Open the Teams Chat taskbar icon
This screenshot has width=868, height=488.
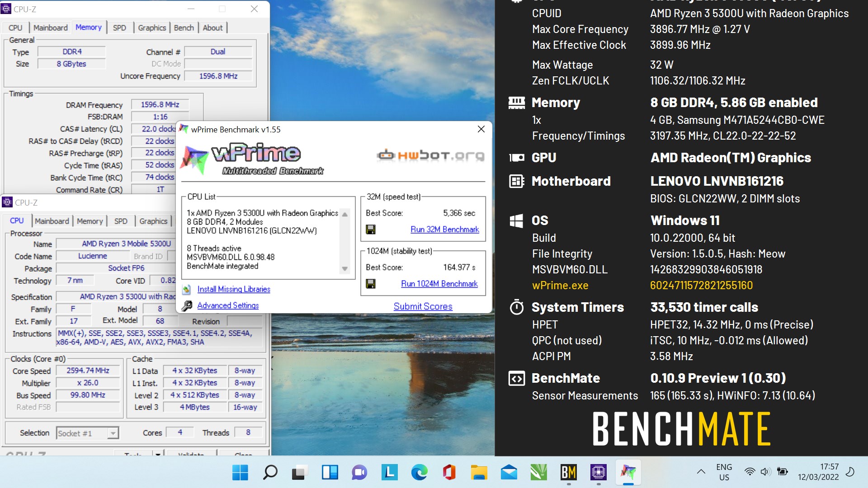tap(359, 473)
